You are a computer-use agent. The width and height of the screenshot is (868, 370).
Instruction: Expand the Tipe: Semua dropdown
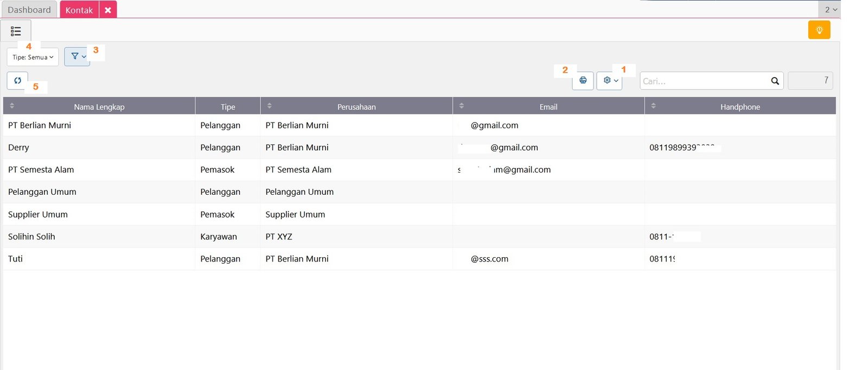point(33,57)
